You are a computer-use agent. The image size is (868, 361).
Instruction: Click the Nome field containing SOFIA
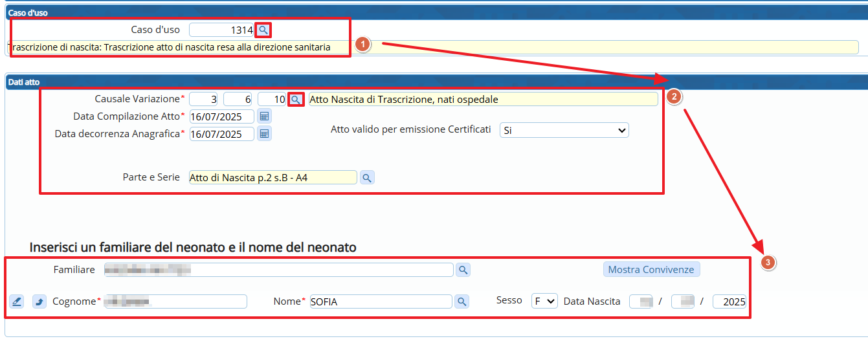(381, 301)
